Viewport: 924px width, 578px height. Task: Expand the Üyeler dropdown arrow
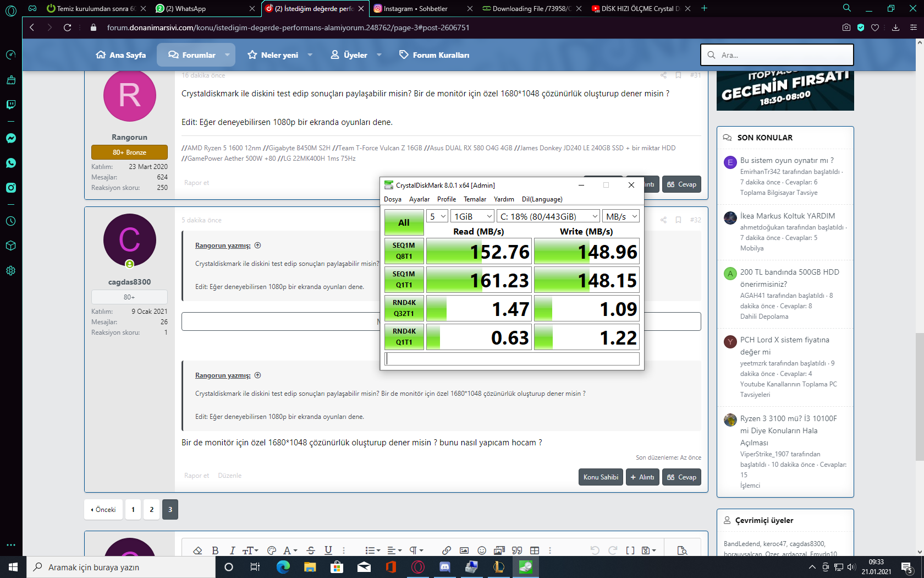(379, 55)
